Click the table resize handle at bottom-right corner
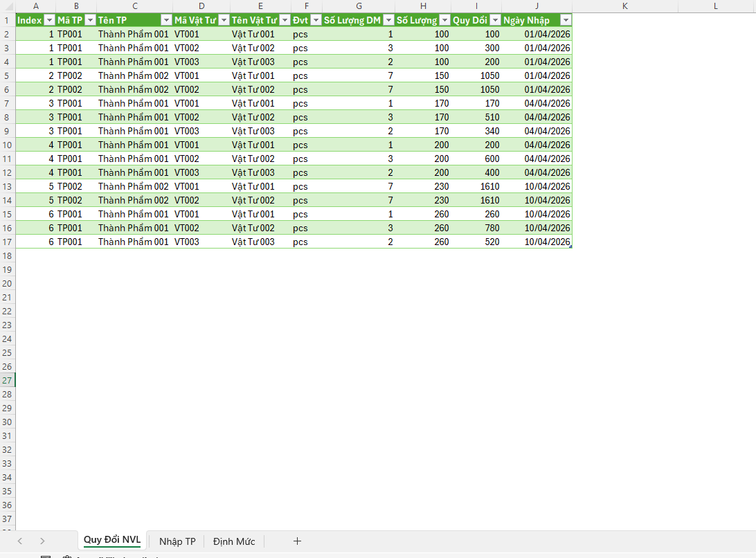 coord(570,246)
